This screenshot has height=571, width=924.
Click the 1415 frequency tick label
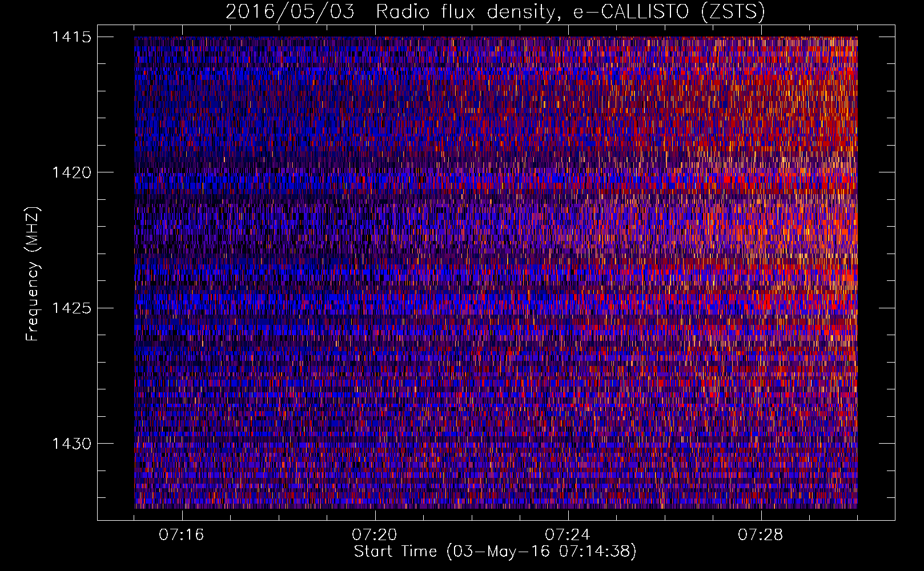(x=71, y=37)
